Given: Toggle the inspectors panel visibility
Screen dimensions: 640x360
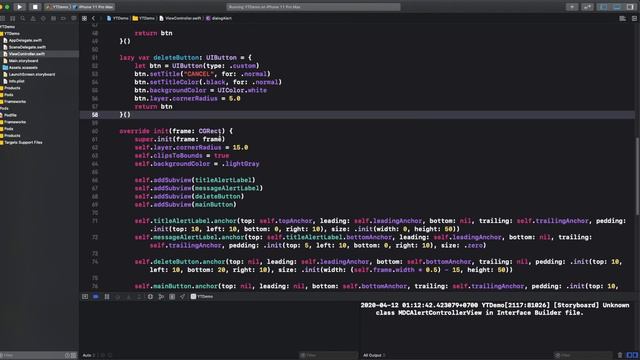Looking at the screenshot, I should click(631, 7).
